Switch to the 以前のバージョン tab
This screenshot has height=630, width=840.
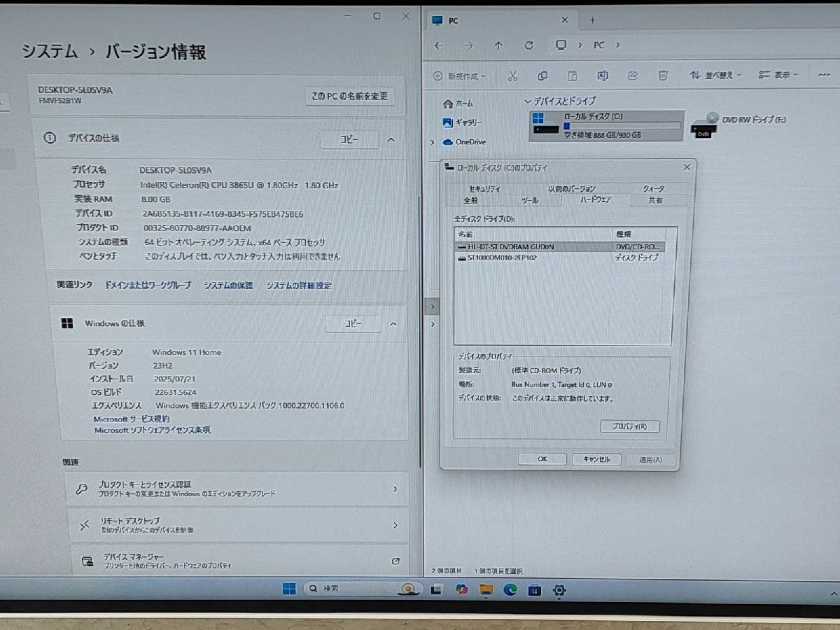click(x=572, y=189)
